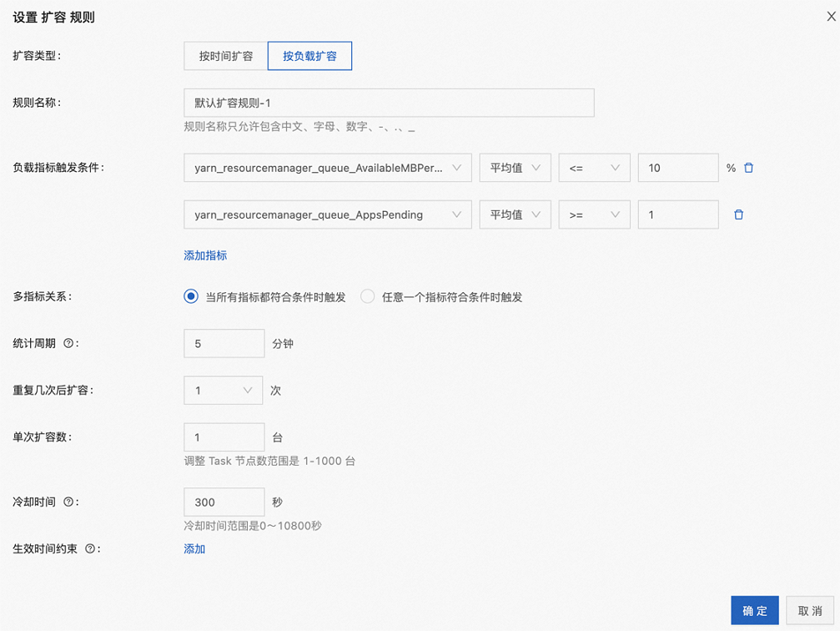Select the 当所有指标都符合条件时触发 radio button
Viewport: 840px width, 631px height.
pyautogui.click(x=190, y=296)
